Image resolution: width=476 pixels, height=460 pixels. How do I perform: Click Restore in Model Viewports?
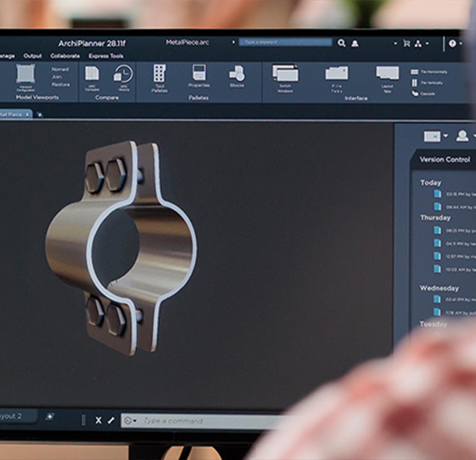tap(61, 85)
